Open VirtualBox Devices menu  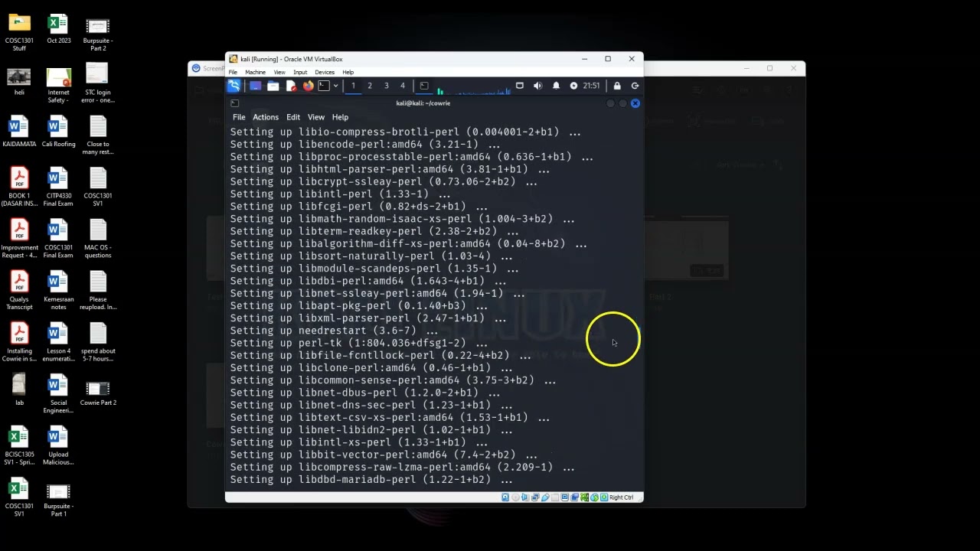pos(325,72)
